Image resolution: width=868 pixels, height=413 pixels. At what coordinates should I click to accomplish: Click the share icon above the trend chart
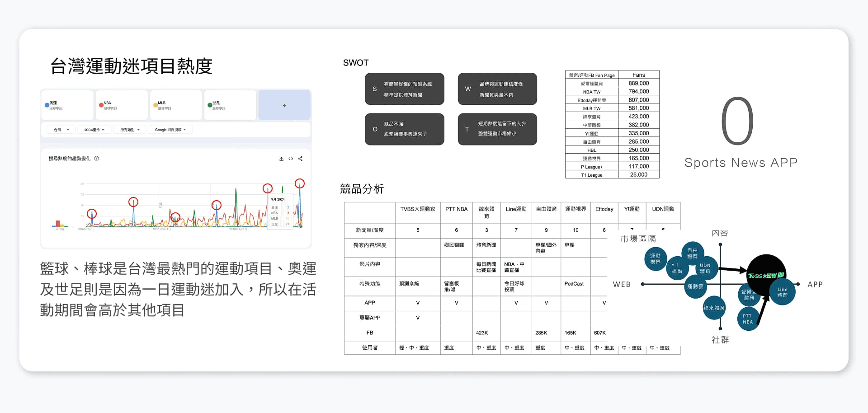coord(300,159)
